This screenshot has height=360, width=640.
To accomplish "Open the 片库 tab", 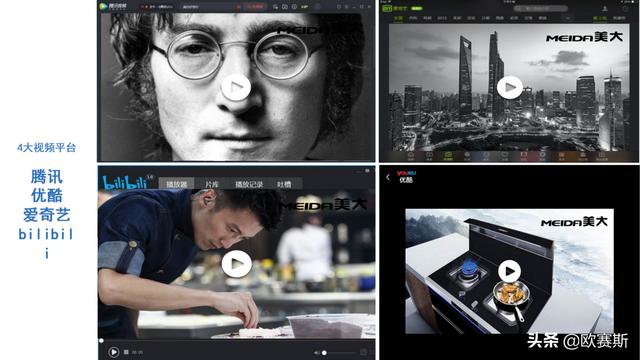I will pyautogui.click(x=211, y=184).
